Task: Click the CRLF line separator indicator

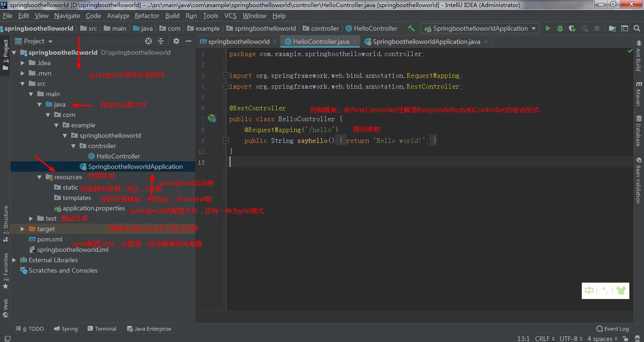Action: pyautogui.click(x=545, y=339)
